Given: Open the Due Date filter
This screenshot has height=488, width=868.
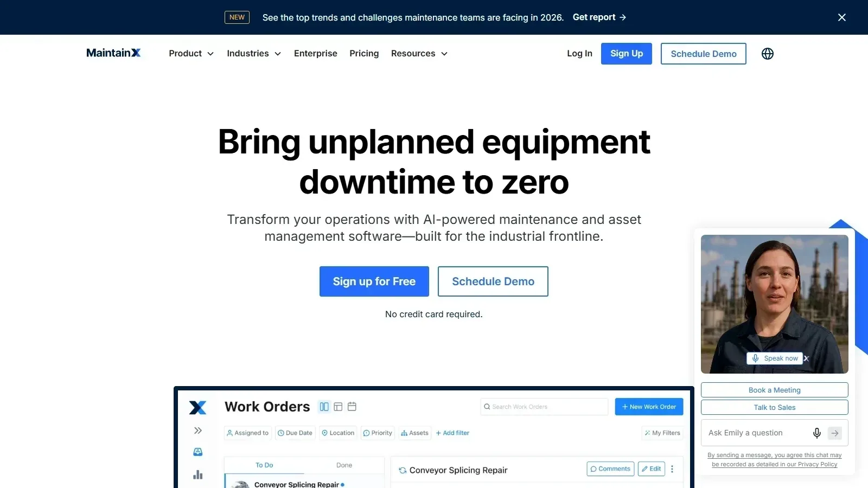Looking at the screenshot, I should click(x=295, y=433).
